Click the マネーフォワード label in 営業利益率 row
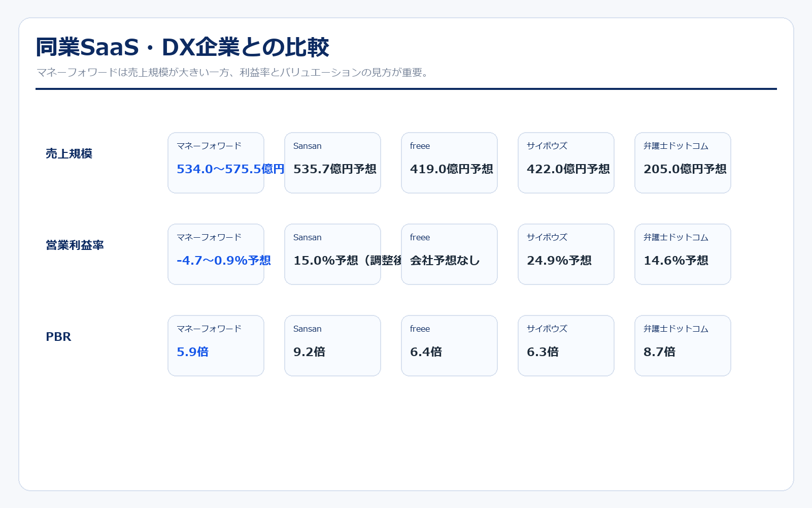Viewport: 812px width, 508px height. (209, 237)
